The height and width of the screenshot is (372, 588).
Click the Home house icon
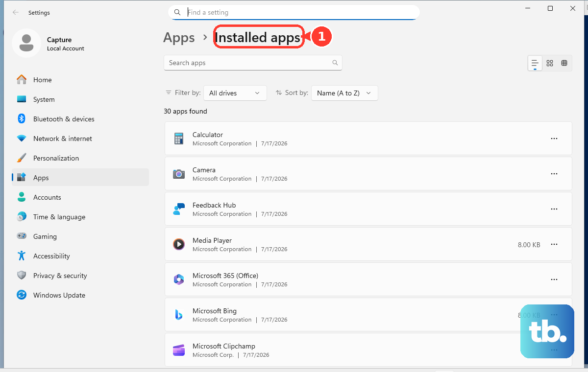(x=22, y=79)
